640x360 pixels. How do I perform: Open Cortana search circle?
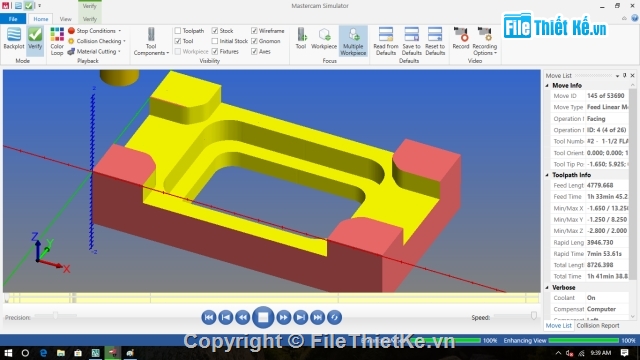tap(25, 353)
